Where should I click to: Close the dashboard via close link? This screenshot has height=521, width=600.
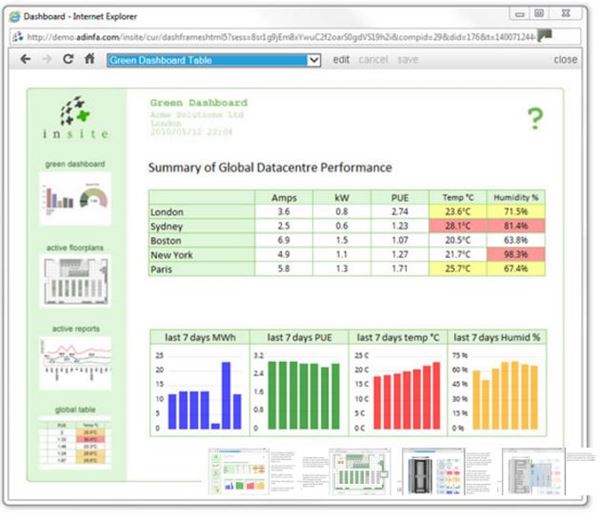click(565, 60)
